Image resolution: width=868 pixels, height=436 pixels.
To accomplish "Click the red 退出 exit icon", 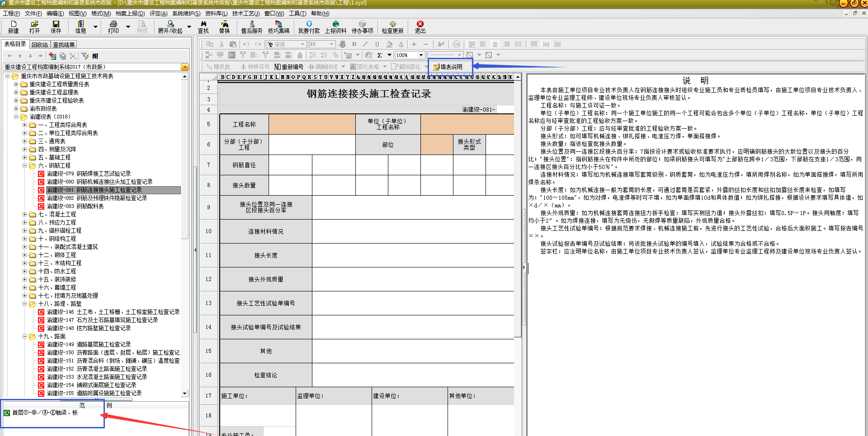I will pos(420,27).
